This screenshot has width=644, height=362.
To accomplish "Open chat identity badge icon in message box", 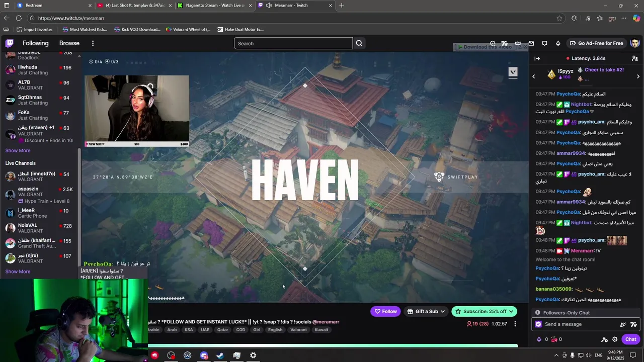I will click(538, 324).
